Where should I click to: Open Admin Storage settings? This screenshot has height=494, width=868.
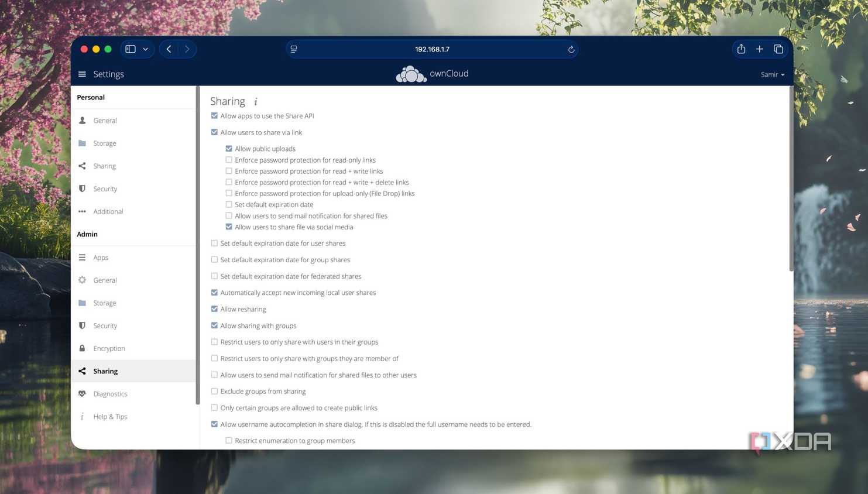[133, 303]
